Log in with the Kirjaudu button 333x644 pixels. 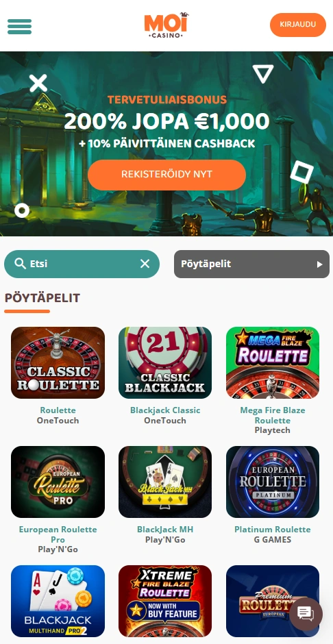pyautogui.click(x=297, y=25)
